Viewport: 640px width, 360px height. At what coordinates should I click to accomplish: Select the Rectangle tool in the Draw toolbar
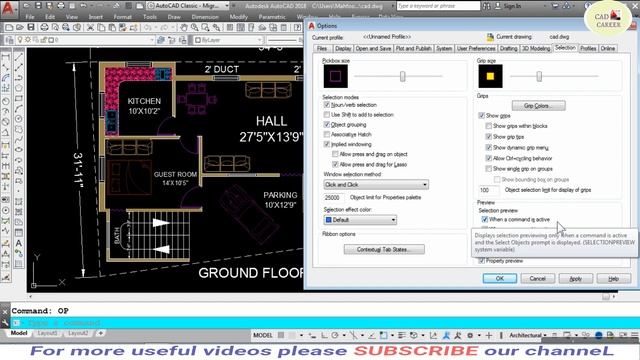tap(18, 98)
